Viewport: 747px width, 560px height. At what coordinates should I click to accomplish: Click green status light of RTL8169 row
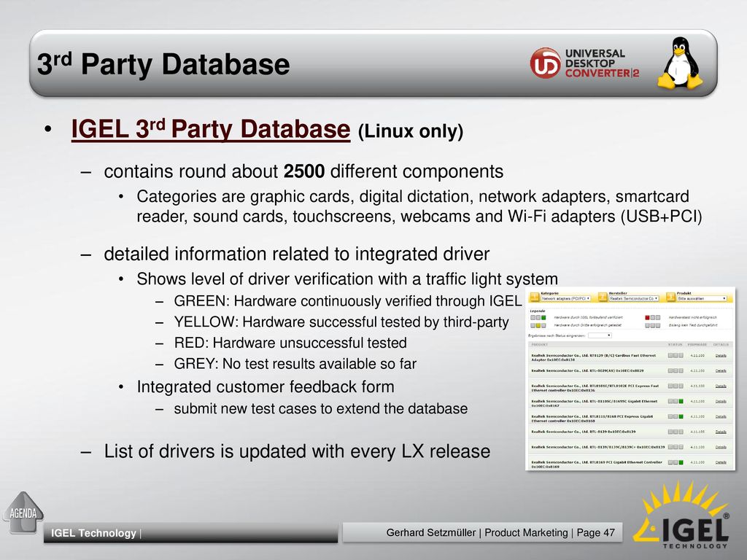click(681, 462)
